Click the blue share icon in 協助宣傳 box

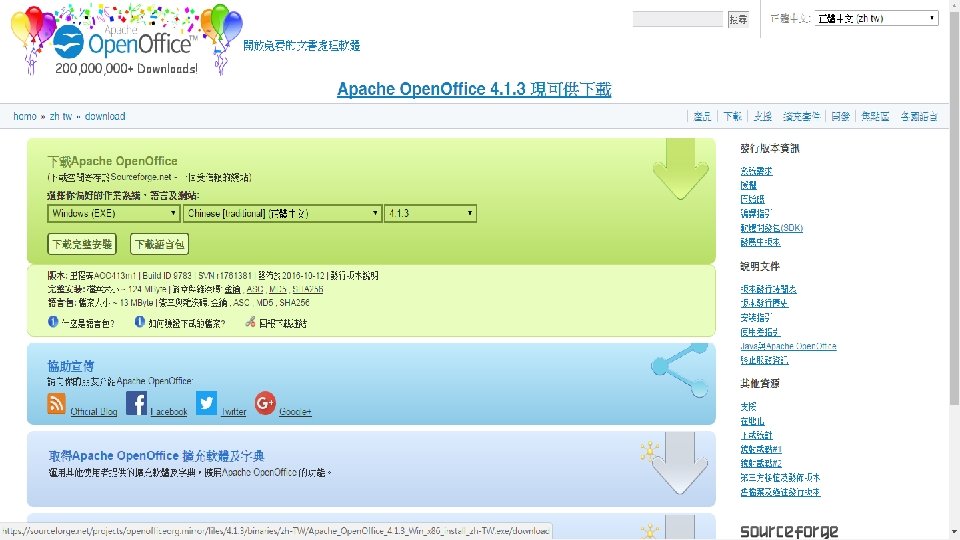(680, 370)
